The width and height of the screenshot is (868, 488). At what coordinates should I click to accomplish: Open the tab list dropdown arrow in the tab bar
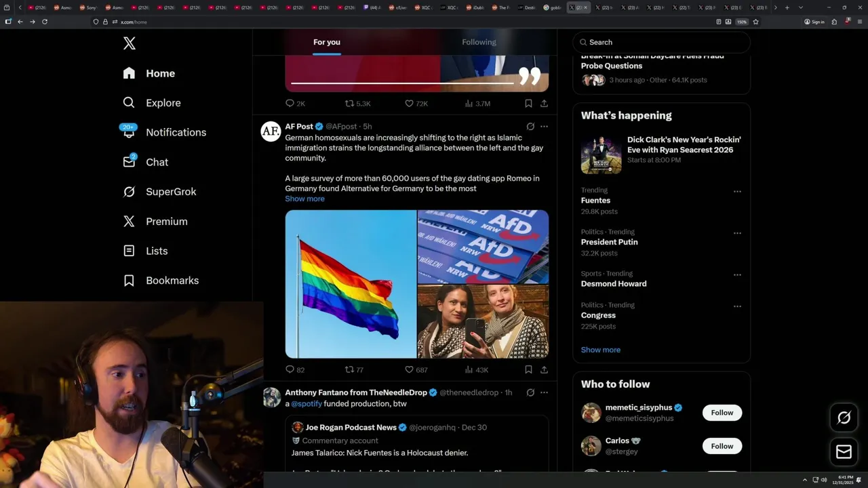(801, 7)
